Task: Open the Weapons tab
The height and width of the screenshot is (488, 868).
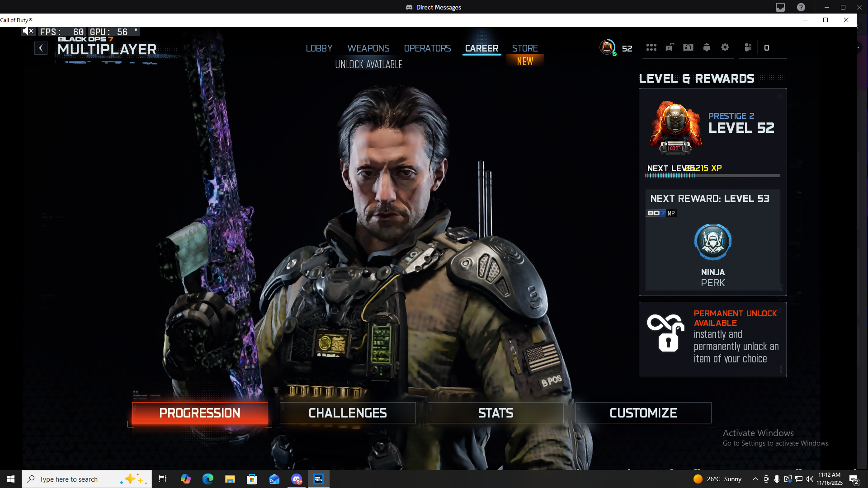Action: point(368,48)
